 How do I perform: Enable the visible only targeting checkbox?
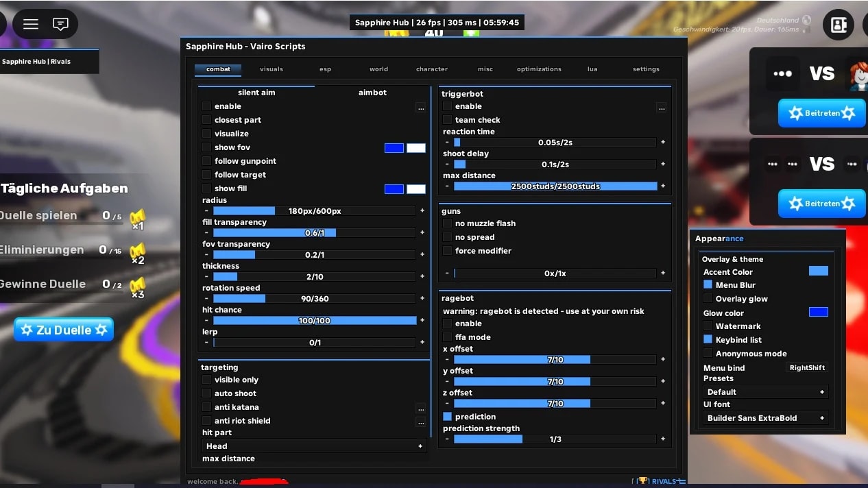206,380
